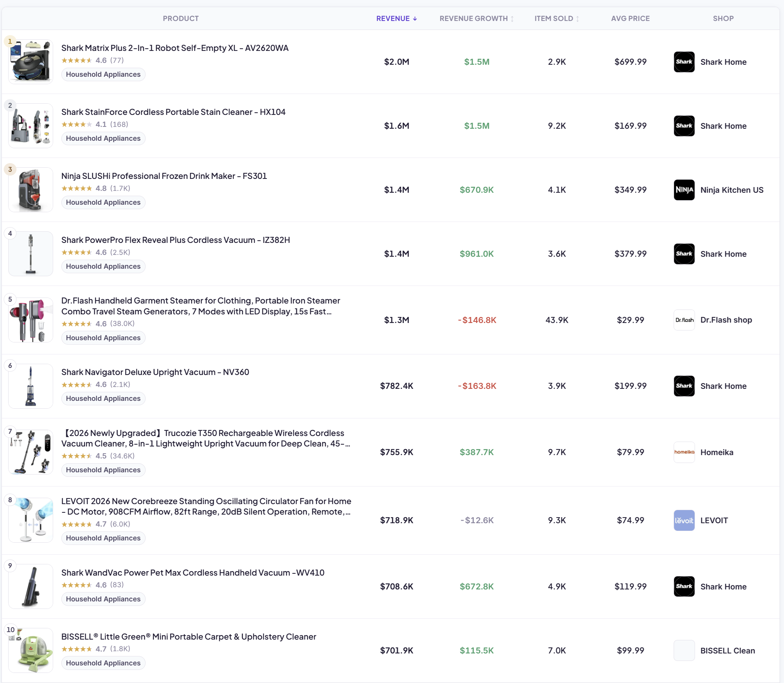Open BISSELL Little Green Mini Cleaner title
The height and width of the screenshot is (683, 784).
(189, 637)
